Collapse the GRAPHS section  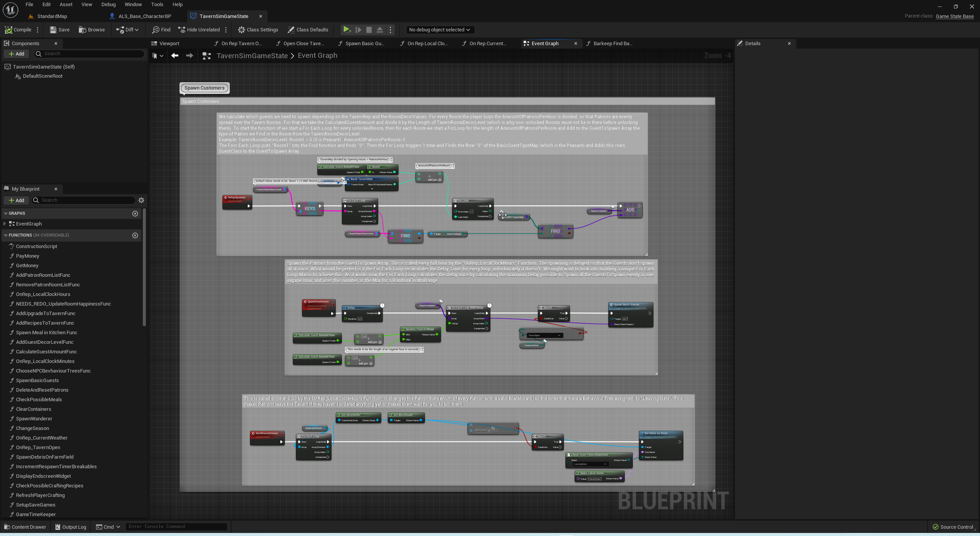click(6, 213)
